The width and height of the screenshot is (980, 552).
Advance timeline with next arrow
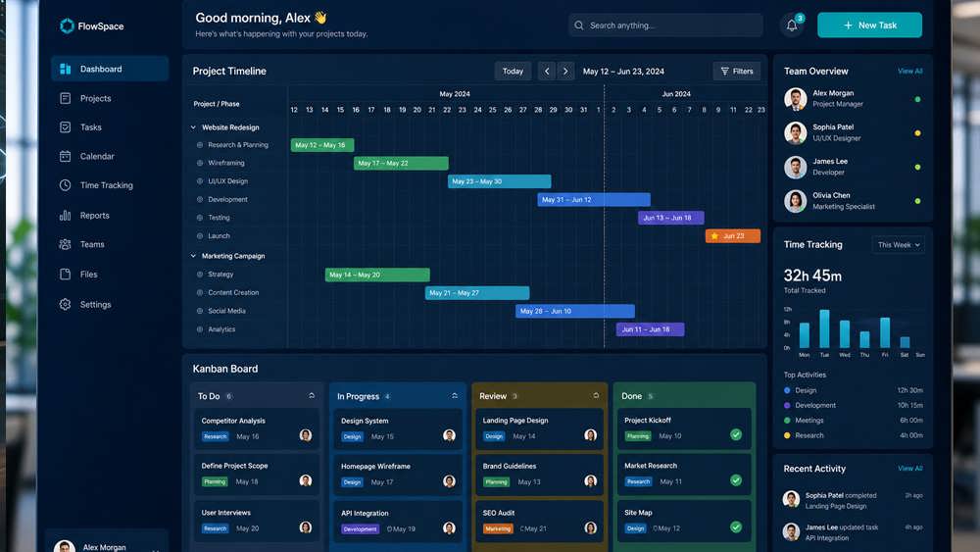point(565,72)
